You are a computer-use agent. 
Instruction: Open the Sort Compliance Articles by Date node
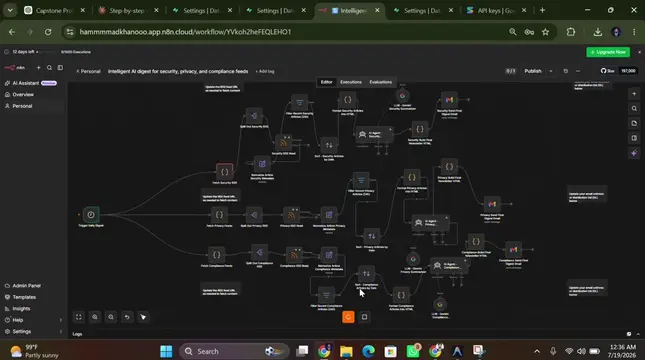366,273
